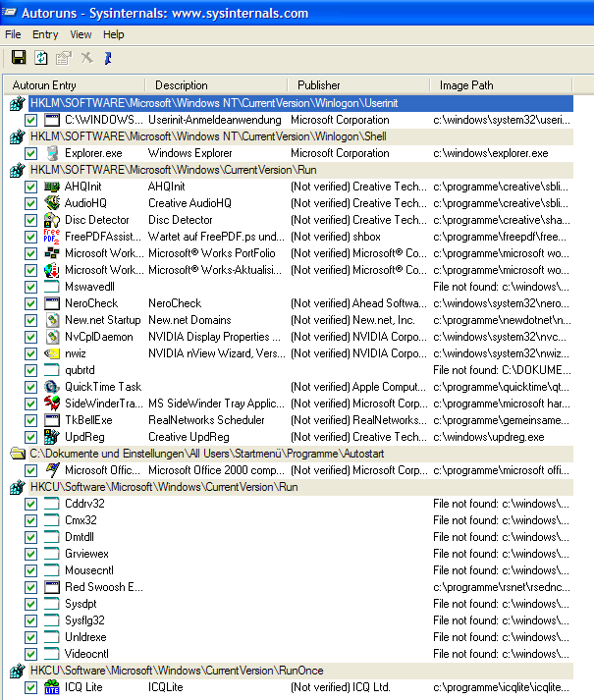594x700 pixels.
Task: Click the SideWinderTray entry icon
Action: 52,404
